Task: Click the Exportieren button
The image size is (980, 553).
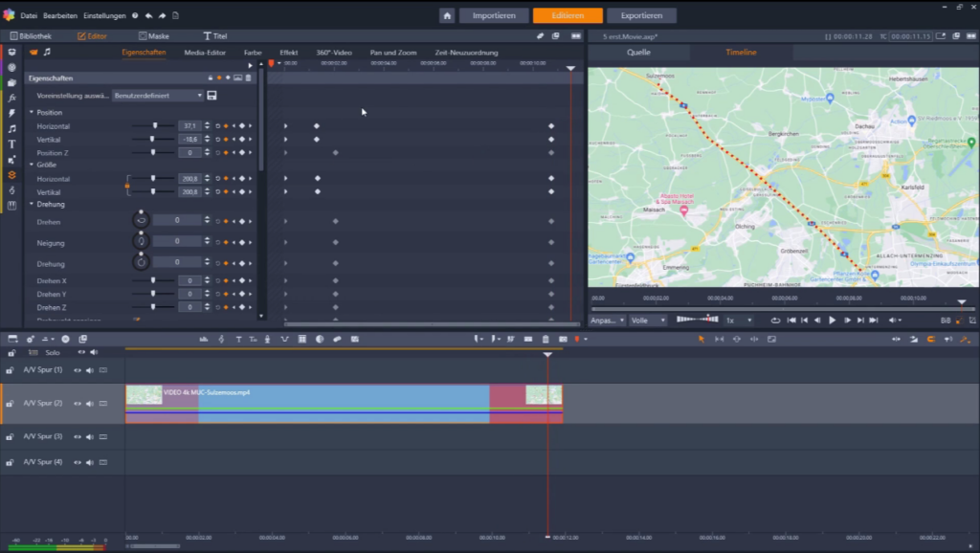Action: (x=641, y=15)
